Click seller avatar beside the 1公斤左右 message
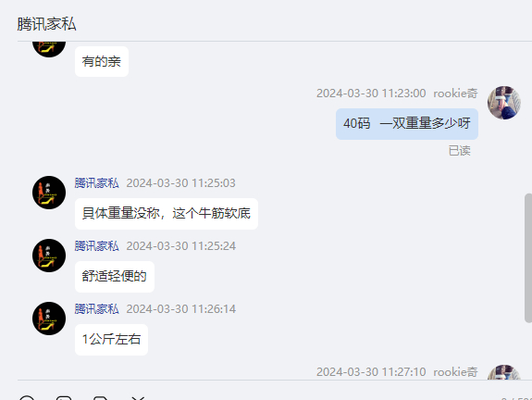Viewport: 532px width, 400px height. click(49, 319)
